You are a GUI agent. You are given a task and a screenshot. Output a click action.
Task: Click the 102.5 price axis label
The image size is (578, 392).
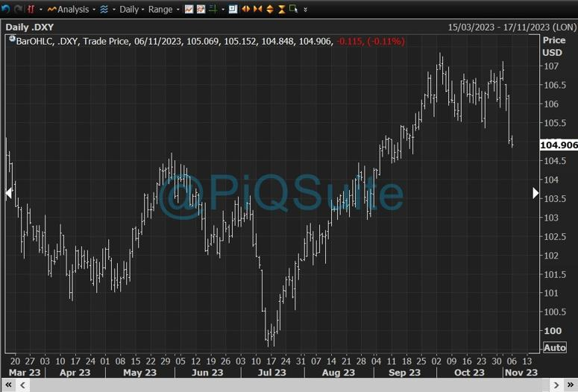tap(555, 236)
